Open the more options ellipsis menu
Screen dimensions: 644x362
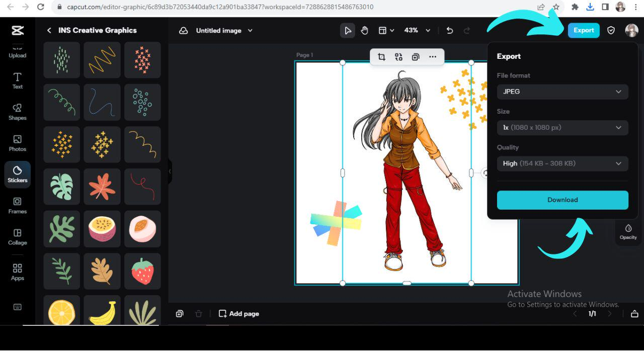433,57
